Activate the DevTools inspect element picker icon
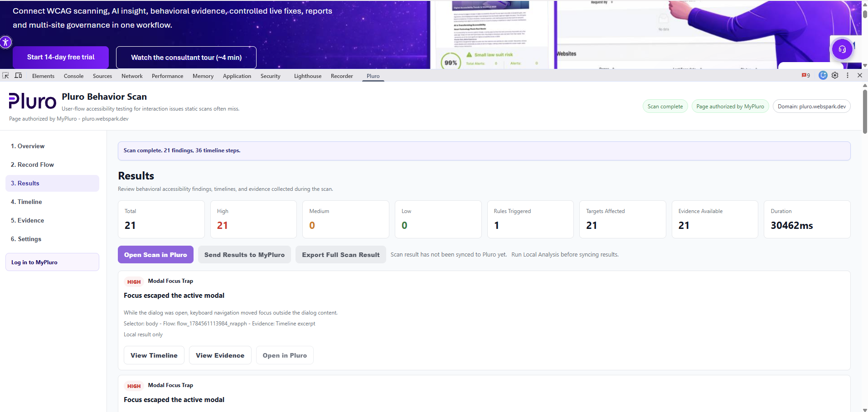The width and height of the screenshot is (868, 412). [x=5, y=76]
